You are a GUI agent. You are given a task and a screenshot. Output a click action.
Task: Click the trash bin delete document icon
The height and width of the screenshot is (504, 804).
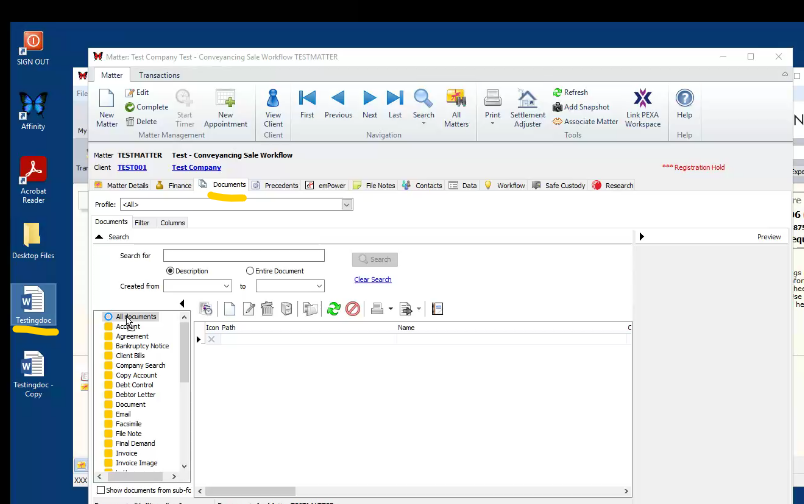267,309
